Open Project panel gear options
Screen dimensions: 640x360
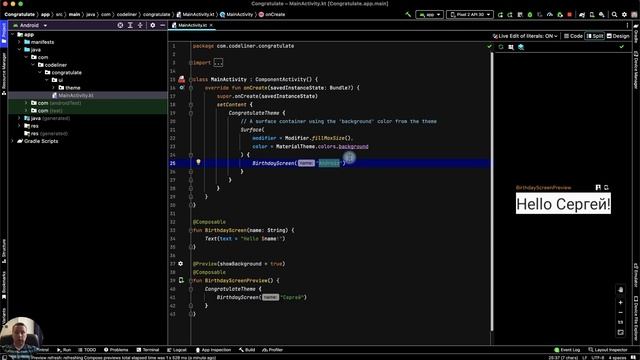coord(153,25)
